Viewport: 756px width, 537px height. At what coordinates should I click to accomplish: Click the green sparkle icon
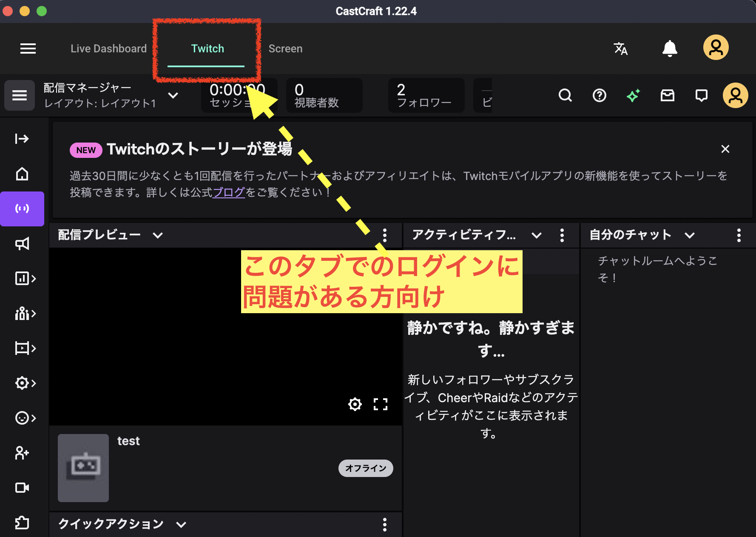634,95
